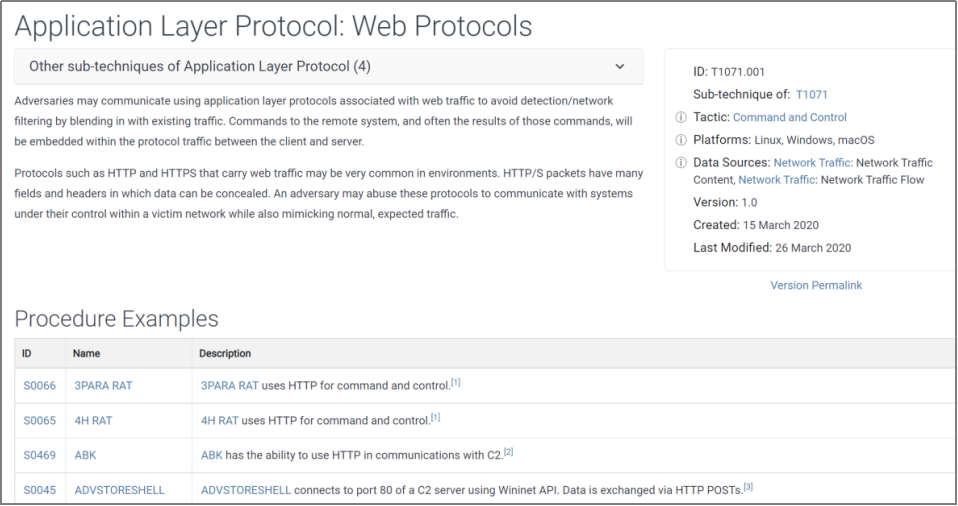The width and height of the screenshot is (958, 506).
Task: Click the first Network Traffic data source link
Action: (x=812, y=163)
